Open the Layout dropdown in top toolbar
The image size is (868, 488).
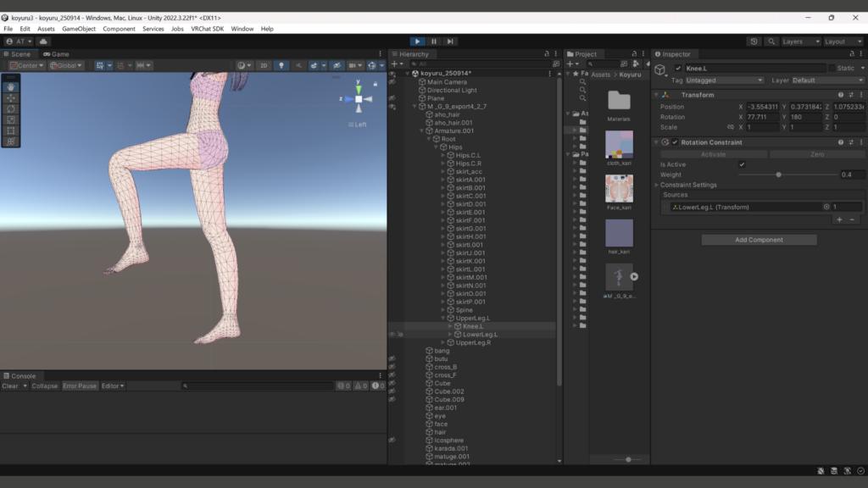844,41
